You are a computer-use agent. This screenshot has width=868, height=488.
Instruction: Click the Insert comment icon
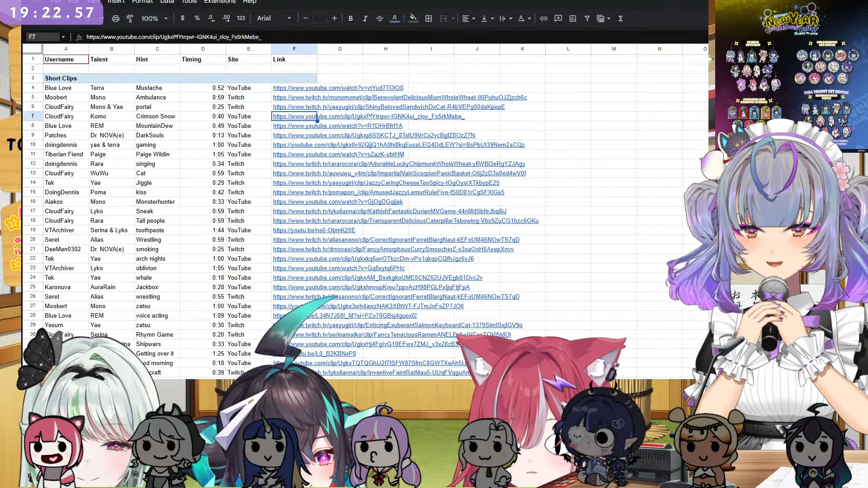558,19
